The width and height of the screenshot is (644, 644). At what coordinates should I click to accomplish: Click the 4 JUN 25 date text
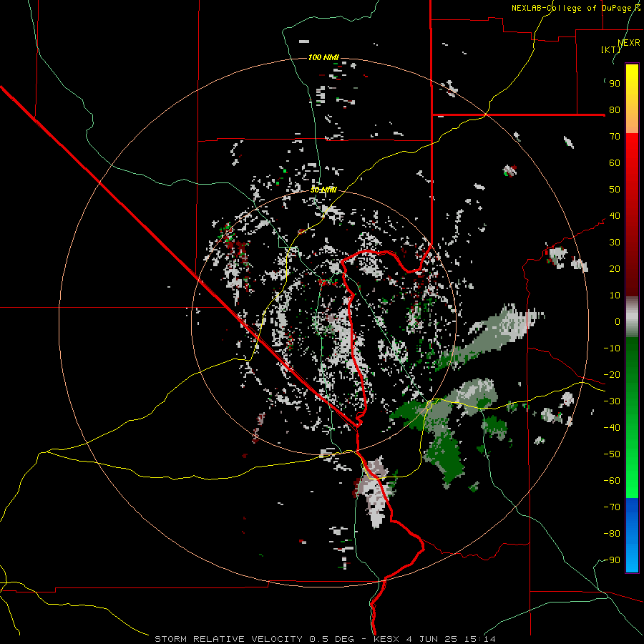coord(432,639)
